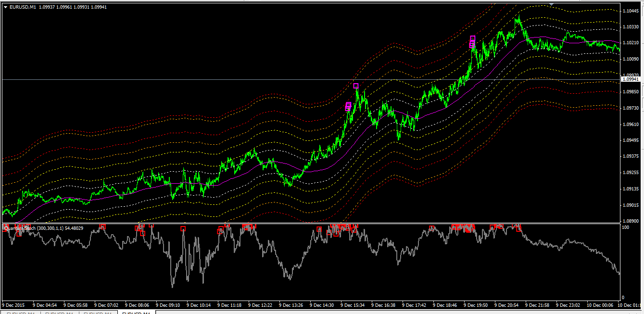This screenshot has height=314, width=644.
Task: Click price scale value 1.09135
Action: click(631, 188)
